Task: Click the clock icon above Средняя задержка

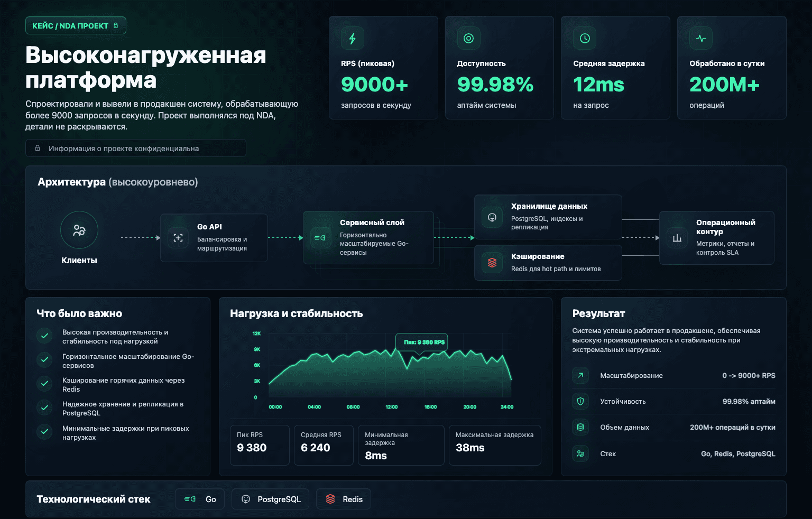Action: (585, 38)
